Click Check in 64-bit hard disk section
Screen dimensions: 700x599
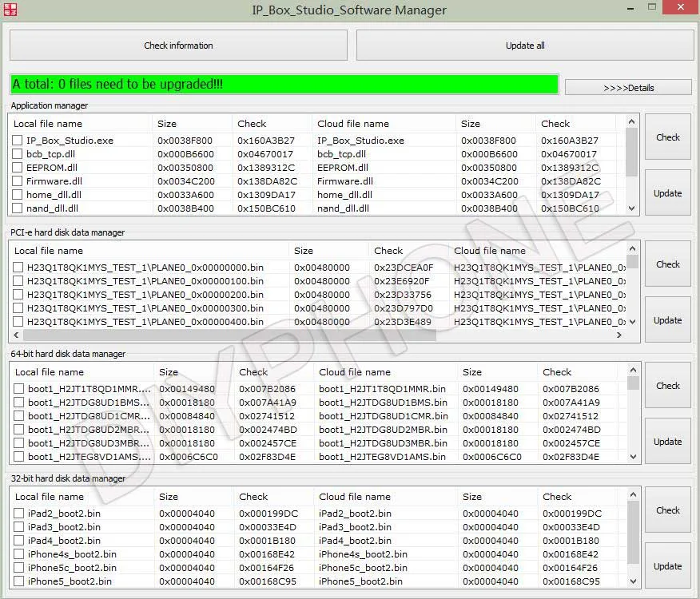[668, 386]
